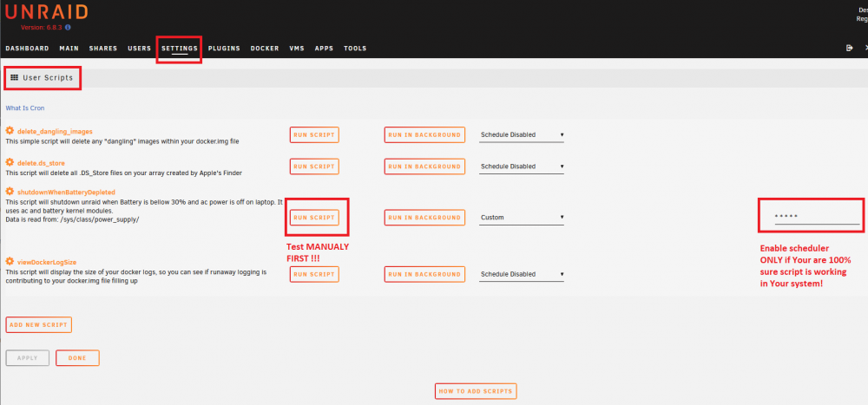Open the Shares page
This screenshot has width=868, height=405.
[x=103, y=49]
